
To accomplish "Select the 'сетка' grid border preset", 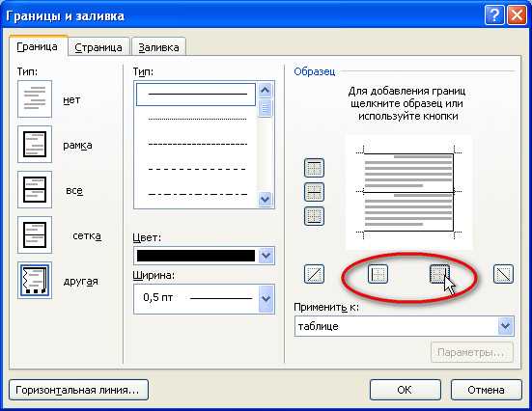I will click(x=35, y=235).
